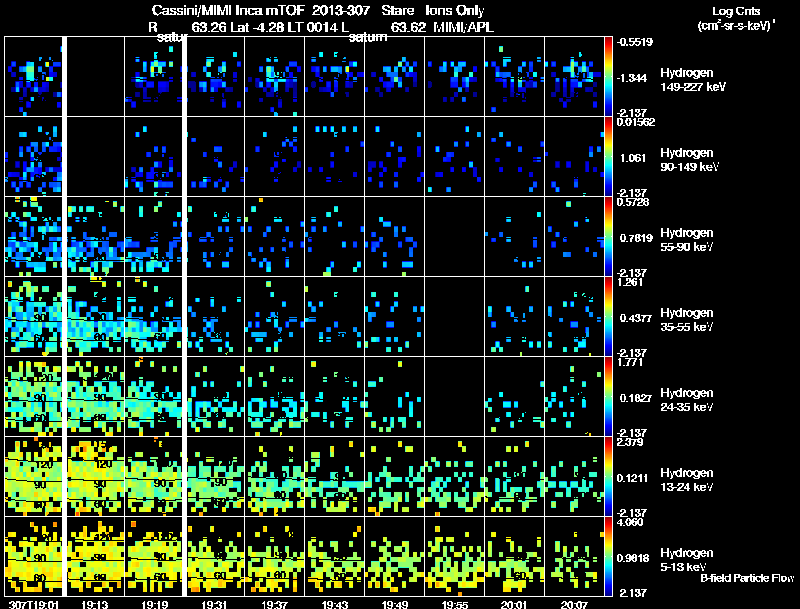Image resolution: width=800 pixels, height=609 pixels.
Task: Click the 20:07 time axis label
Action: point(574,604)
